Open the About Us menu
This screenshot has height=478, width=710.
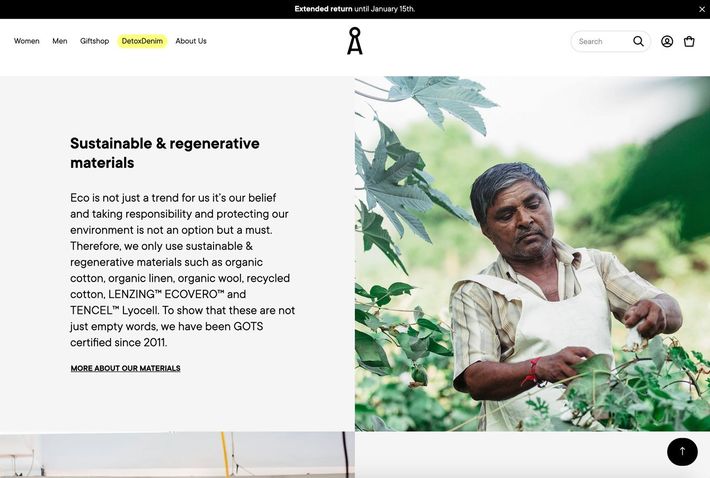tap(191, 41)
